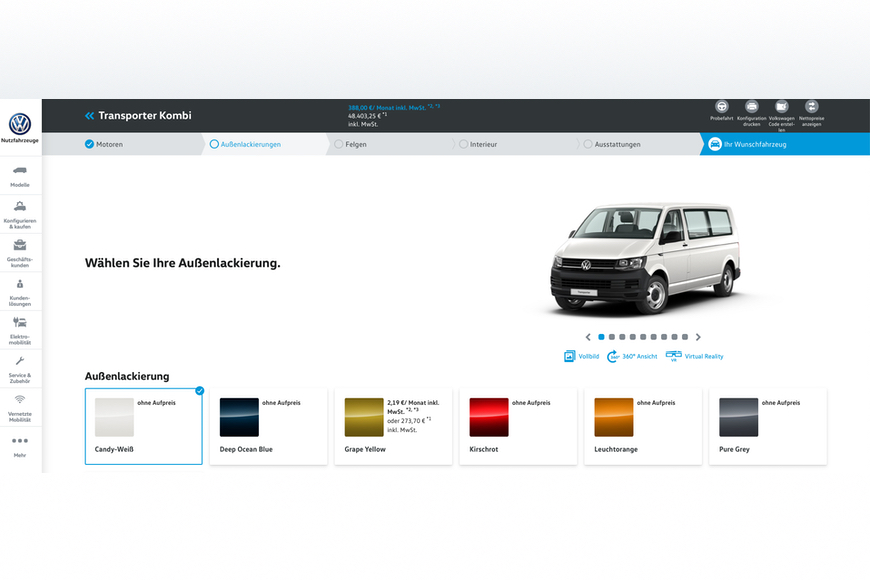This screenshot has width=870, height=580.
Task: Open Elektromobilität in the sidebar
Action: pyautogui.click(x=20, y=331)
